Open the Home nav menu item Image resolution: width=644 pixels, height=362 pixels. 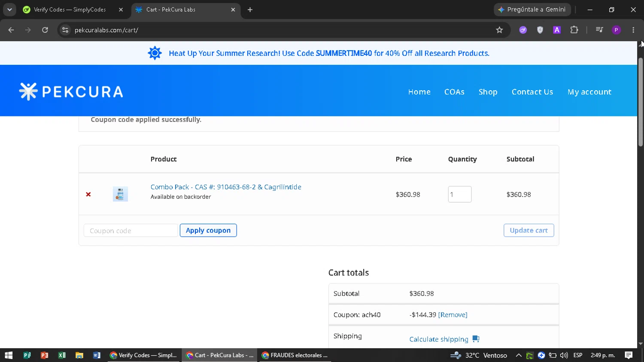pyautogui.click(x=419, y=92)
